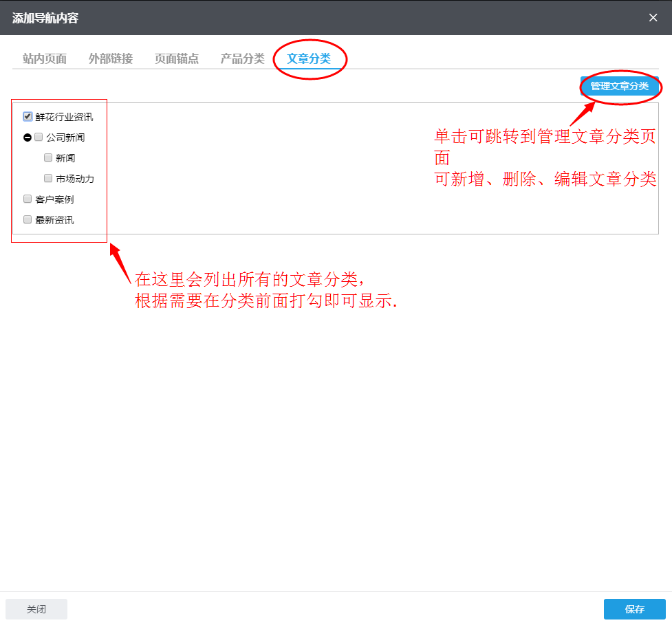
Task: Click the 新闻 label text
Action: [63, 157]
